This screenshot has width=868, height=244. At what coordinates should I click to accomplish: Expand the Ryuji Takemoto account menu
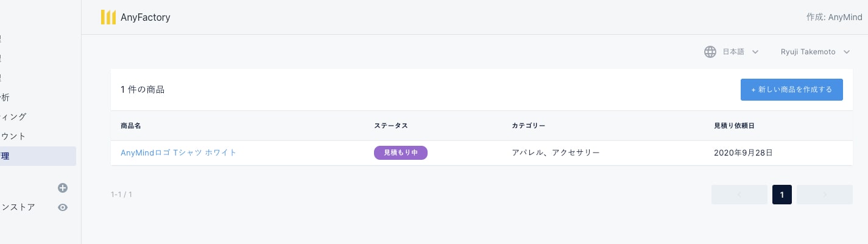814,52
